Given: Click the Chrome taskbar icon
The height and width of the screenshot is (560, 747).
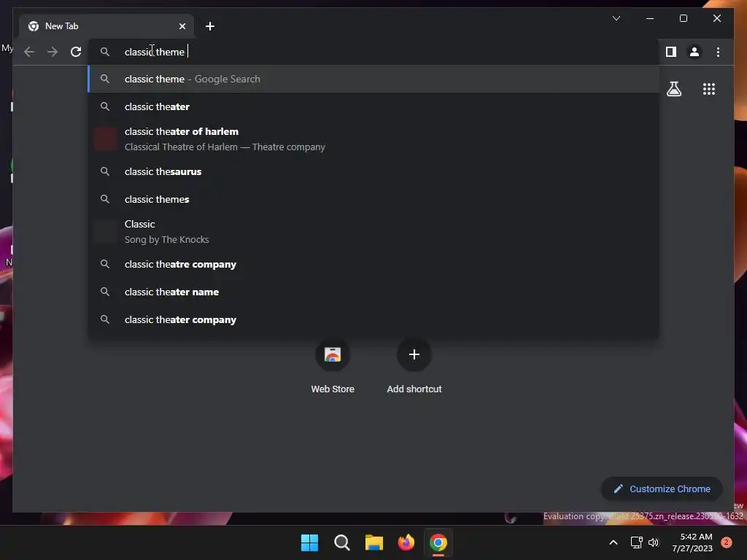Looking at the screenshot, I should (438, 542).
